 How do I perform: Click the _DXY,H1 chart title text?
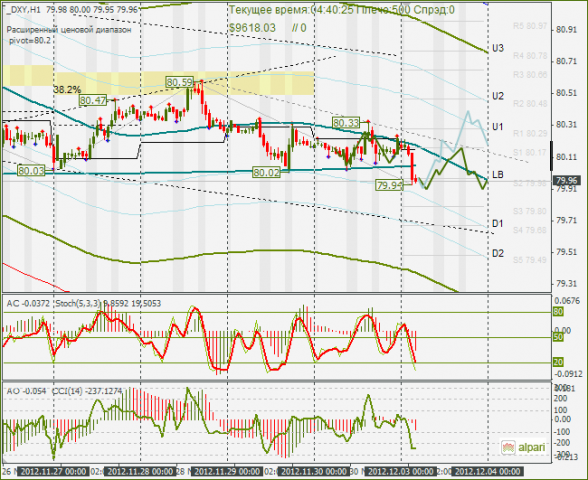(x=24, y=10)
